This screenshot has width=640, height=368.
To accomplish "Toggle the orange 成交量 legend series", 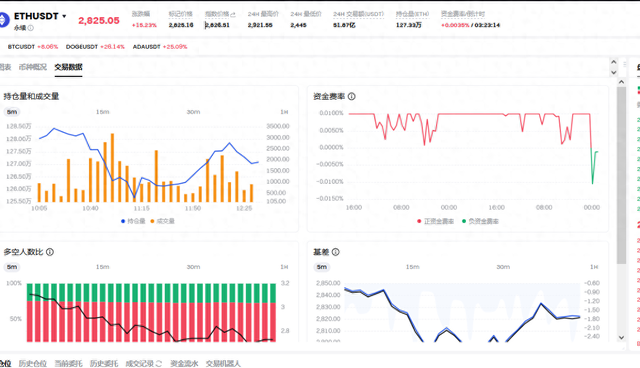I will [x=162, y=221].
